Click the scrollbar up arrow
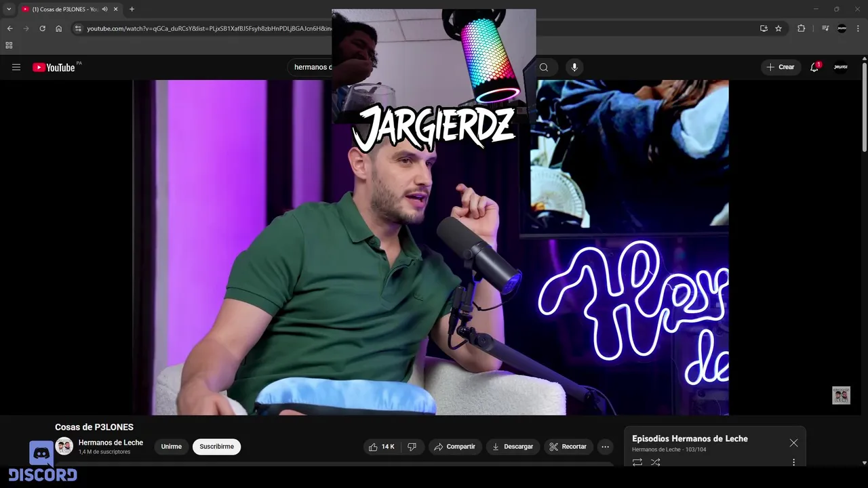The height and width of the screenshot is (488, 868). [864, 59]
